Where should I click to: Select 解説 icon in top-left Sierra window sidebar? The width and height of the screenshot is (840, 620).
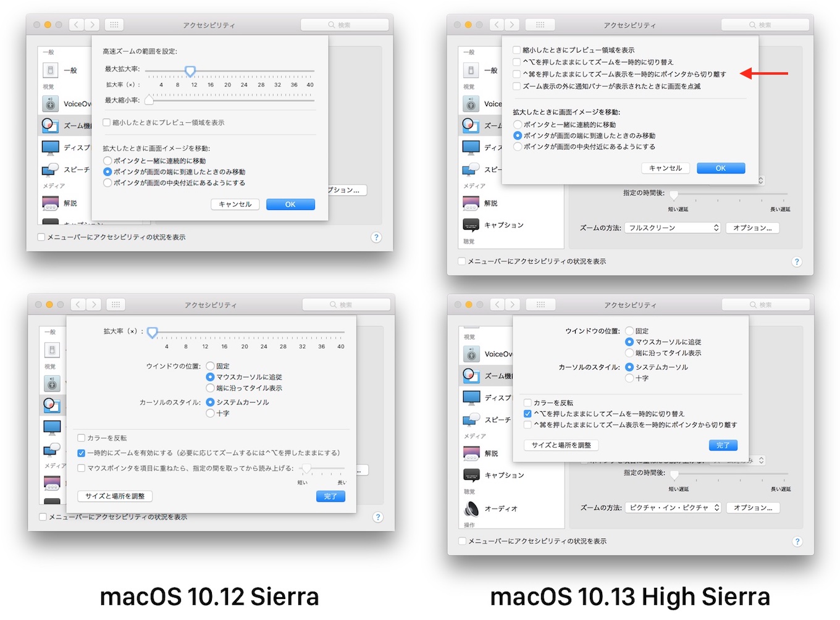pyautogui.click(x=51, y=203)
